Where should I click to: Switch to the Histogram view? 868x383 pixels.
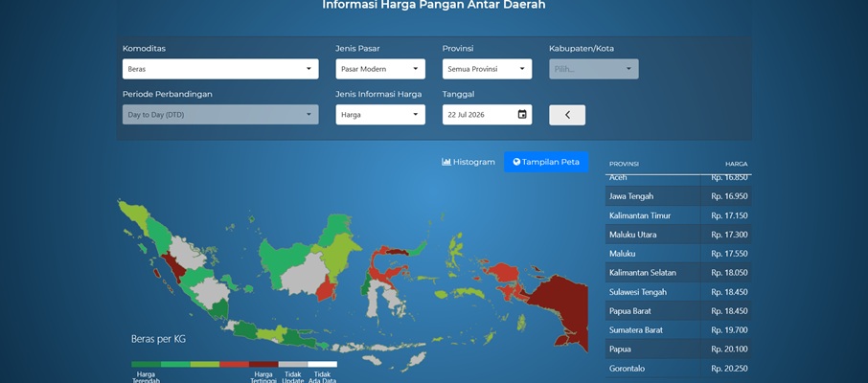coord(468,162)
